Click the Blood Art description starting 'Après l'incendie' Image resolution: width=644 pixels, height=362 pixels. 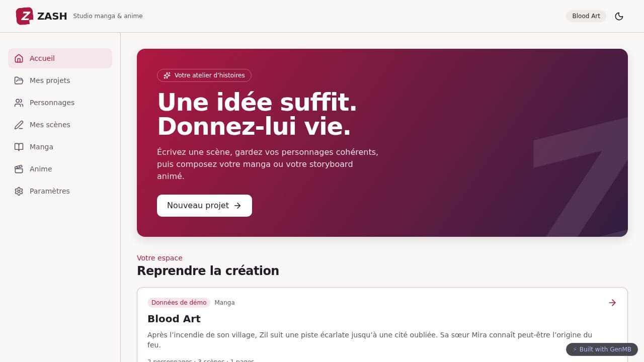coord(370,340)
